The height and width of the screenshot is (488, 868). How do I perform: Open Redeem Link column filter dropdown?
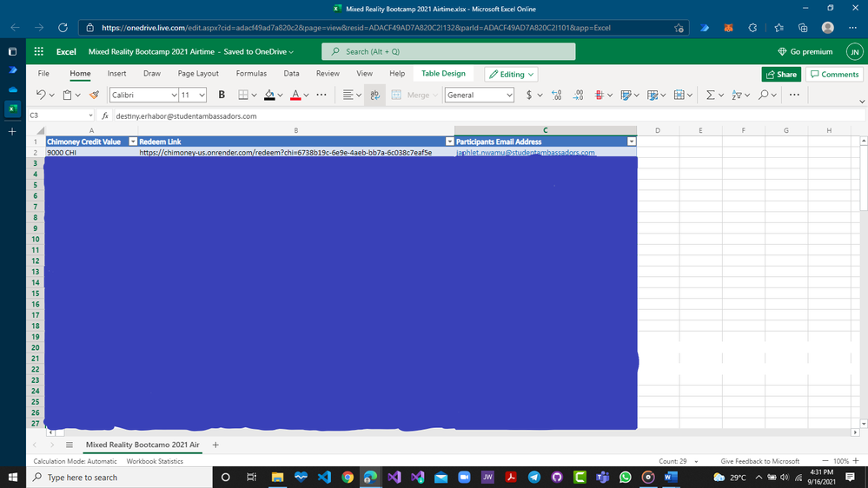(449, 142)
